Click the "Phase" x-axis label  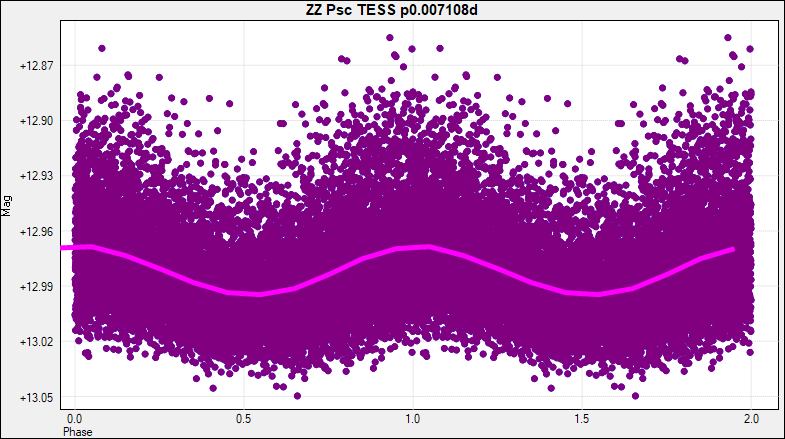78,431
